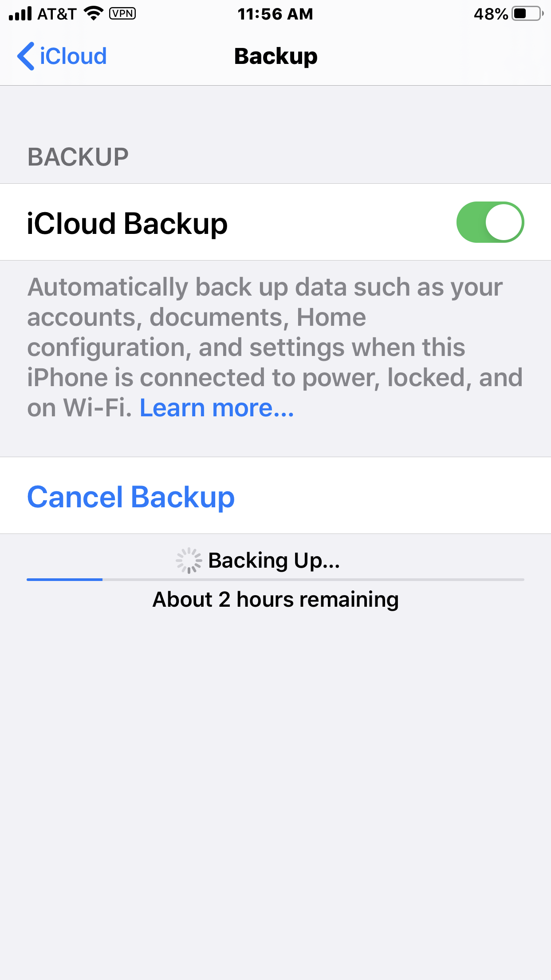Tap the battery icon in status bar
This screenshot has width=551, height=980.
click(527, 14)
